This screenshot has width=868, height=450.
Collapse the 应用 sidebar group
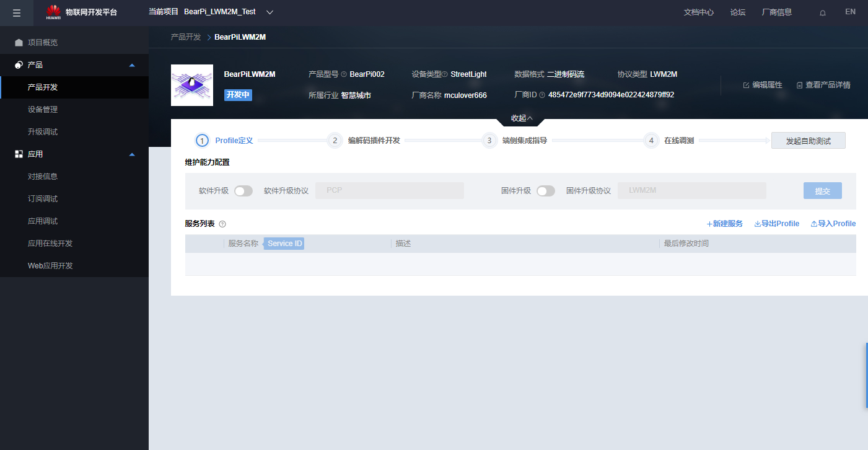pyautogui.click(x=131, y=154)
